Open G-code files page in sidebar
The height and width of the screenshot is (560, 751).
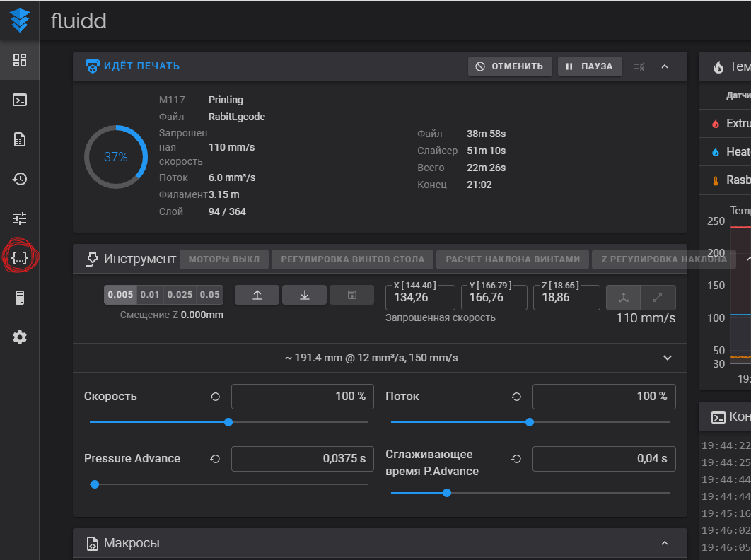point(20,139)
